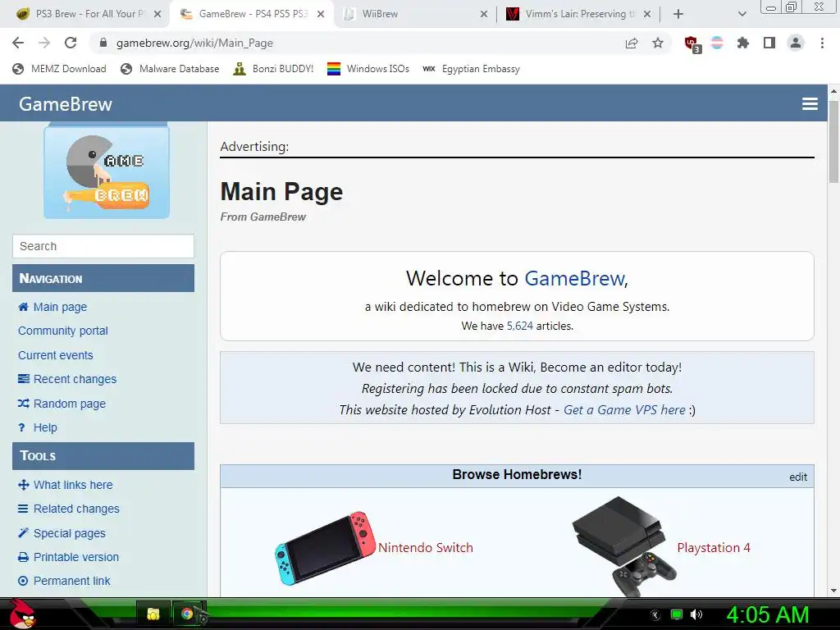
Task: Open Special pages link
Action: (62, 533)
